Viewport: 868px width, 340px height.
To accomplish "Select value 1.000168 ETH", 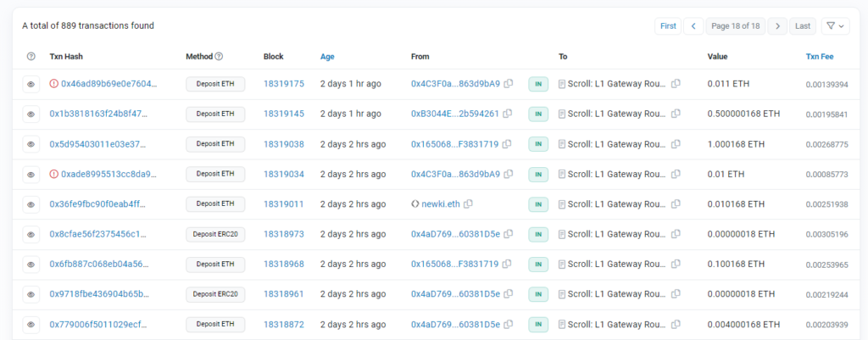I will pyautogui.click(x=737, y=144).
